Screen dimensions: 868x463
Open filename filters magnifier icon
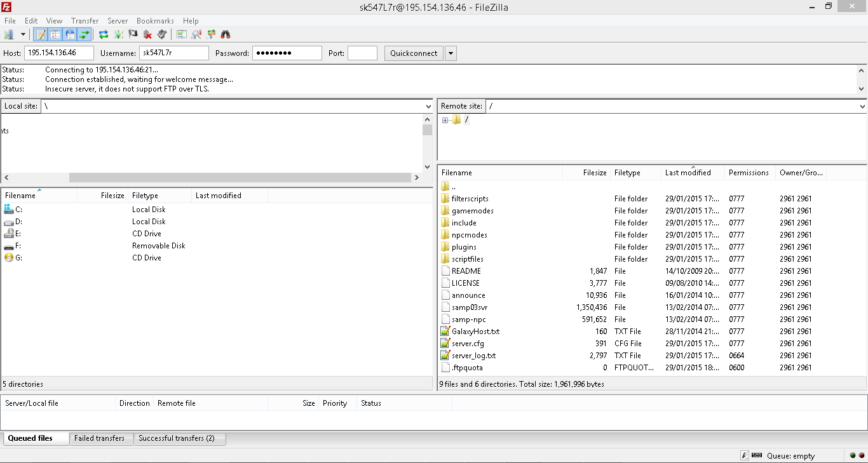tap(196, 34)
